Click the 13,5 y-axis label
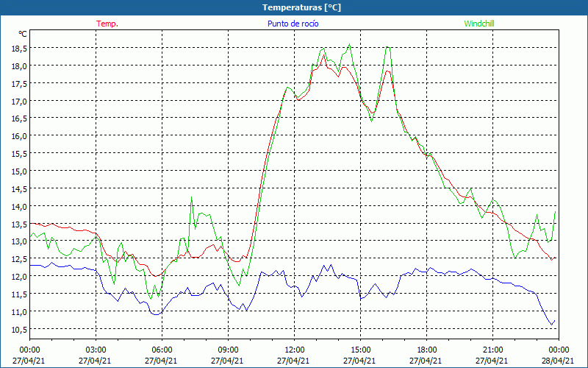 coord(19,224)
